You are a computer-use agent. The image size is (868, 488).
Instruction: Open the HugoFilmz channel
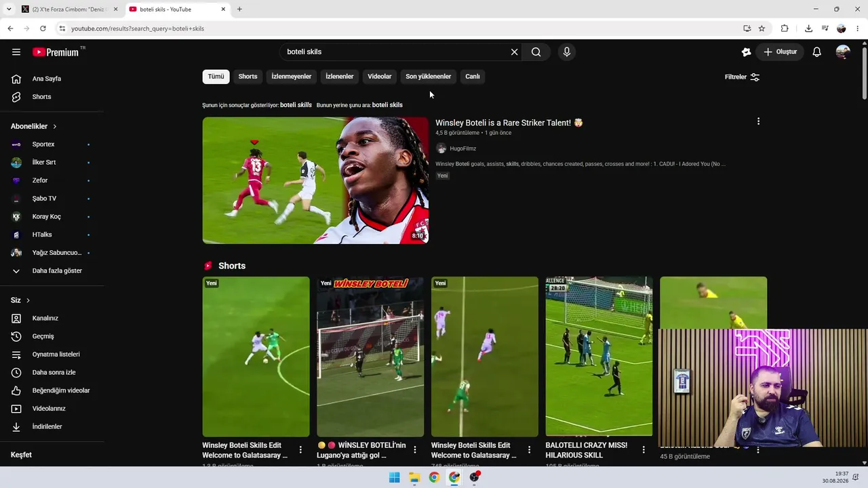(x=463, y=148)
